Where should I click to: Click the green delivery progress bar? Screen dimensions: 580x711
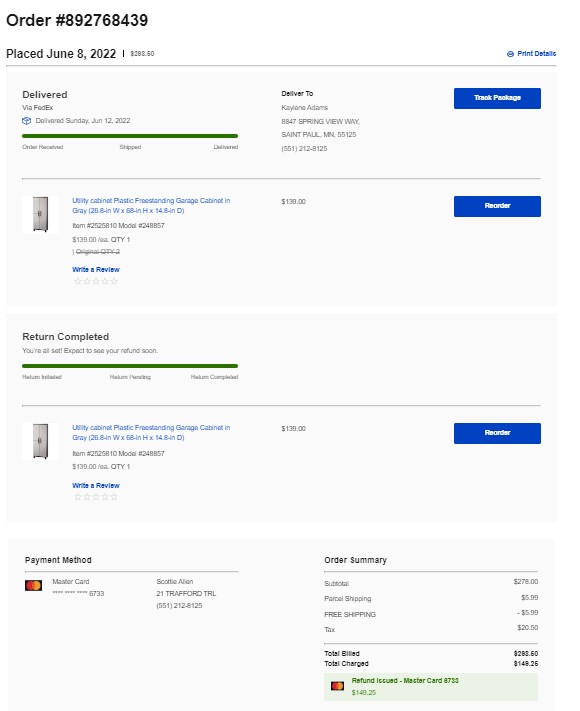(x=130, y=136)
